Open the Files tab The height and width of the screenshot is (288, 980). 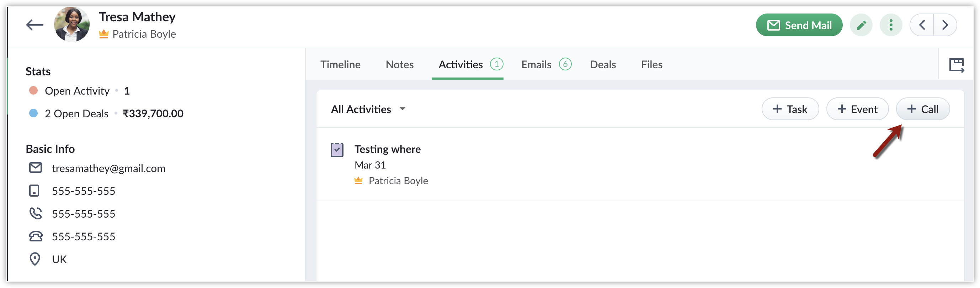click(652, 65)
